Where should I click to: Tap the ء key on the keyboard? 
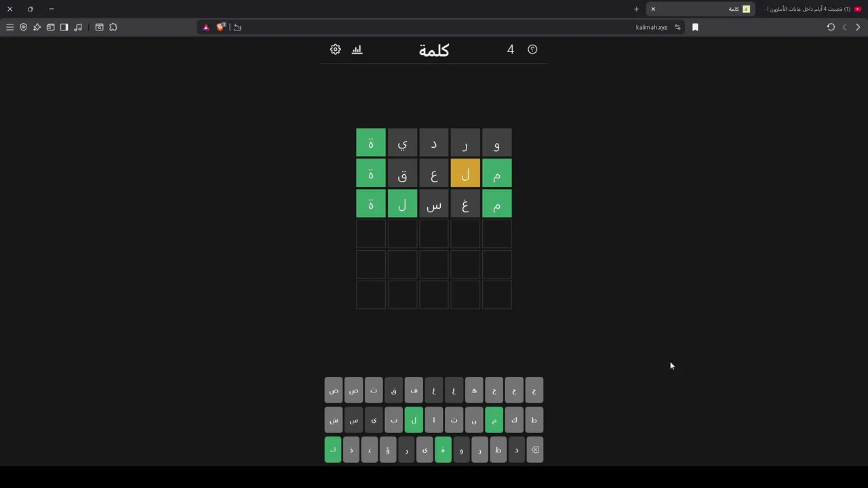[x=370, y=449]
